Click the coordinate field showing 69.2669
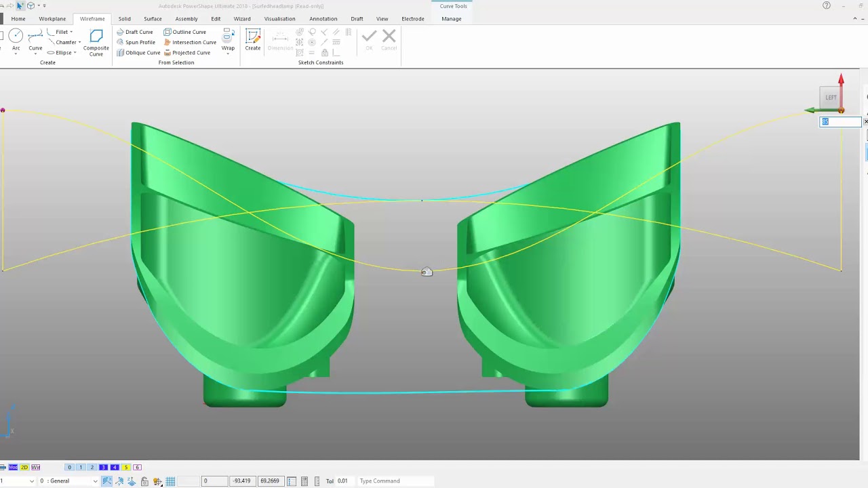The height and width of the screenshot is (488, 868). pos(270,481)
